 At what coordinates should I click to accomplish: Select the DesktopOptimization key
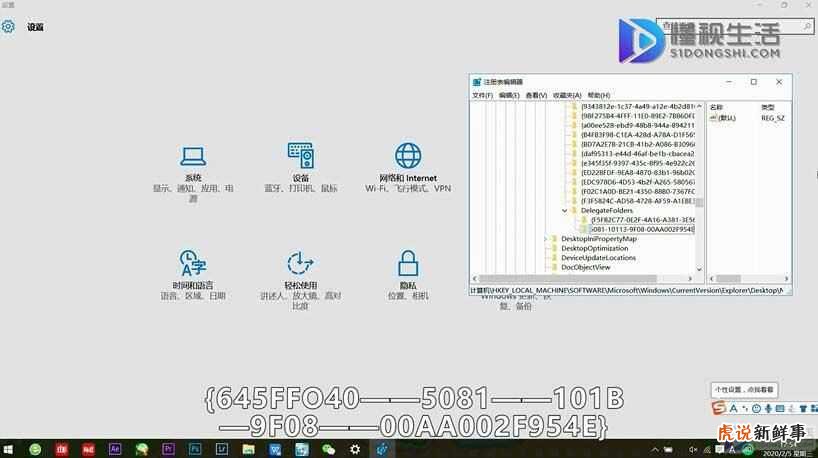point(594,248)
